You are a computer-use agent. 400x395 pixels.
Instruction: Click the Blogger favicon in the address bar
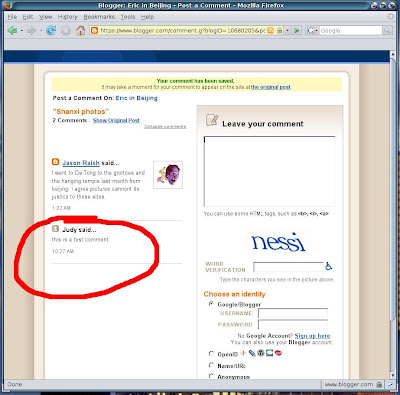[94, 31]
